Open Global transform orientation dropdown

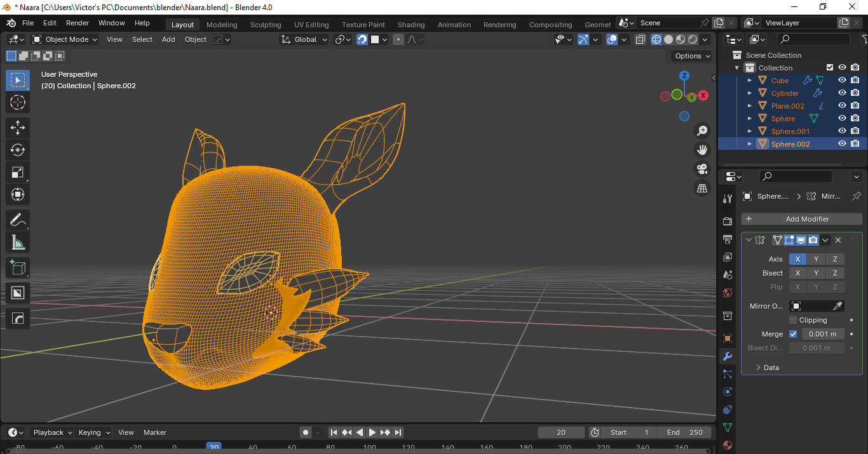point(304,39)
